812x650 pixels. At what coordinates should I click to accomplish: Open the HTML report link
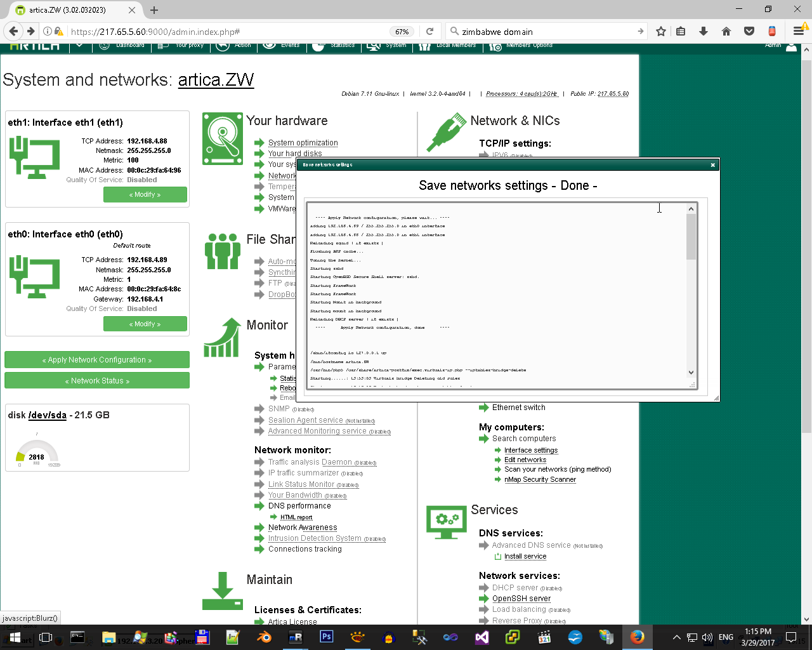tap(296, 517)
